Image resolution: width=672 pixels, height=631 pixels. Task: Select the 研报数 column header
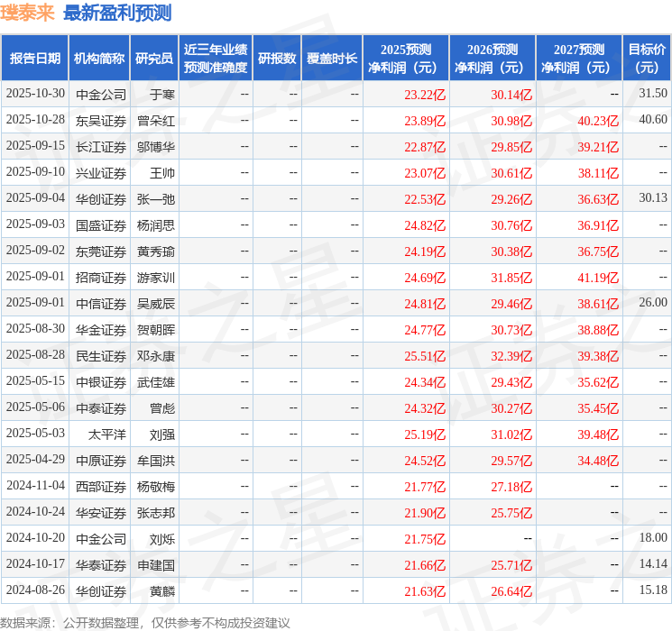point(277,59)
